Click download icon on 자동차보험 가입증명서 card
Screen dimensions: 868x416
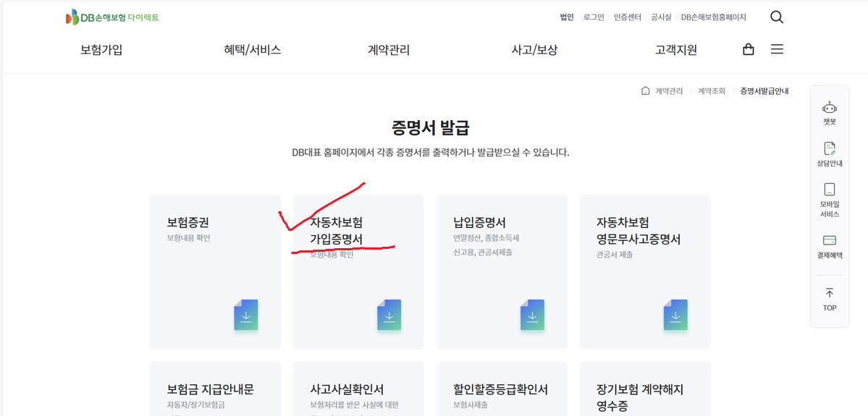pyautogui.click(x=389, y=315)
